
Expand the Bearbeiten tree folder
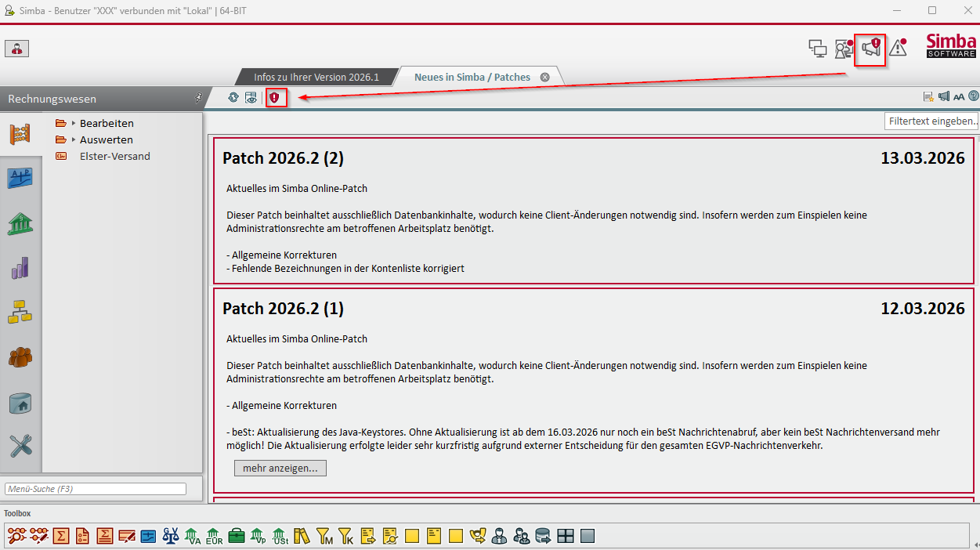click(74, 124)
